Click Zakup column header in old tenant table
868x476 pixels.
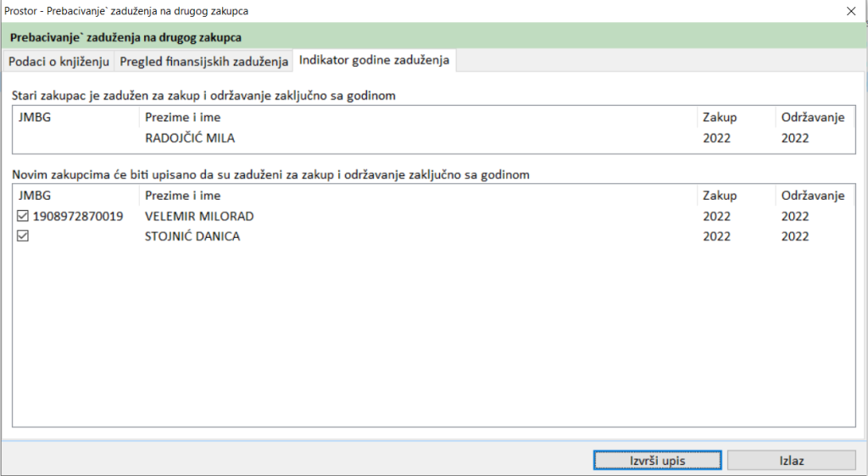tap(720, 118)
